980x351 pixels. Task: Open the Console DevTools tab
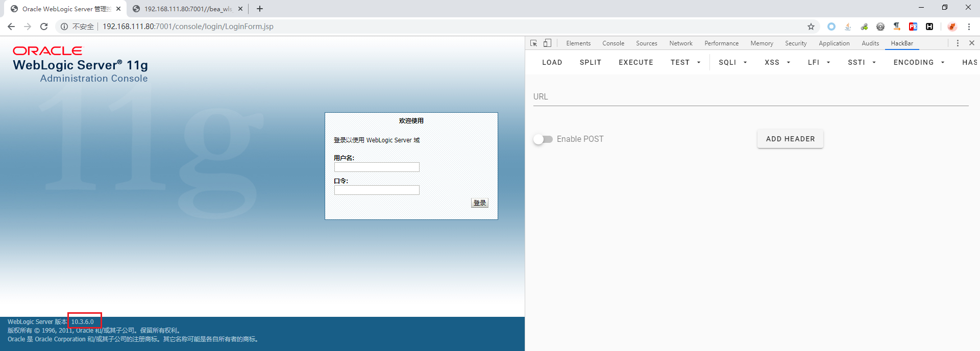(x=613, y=43)
